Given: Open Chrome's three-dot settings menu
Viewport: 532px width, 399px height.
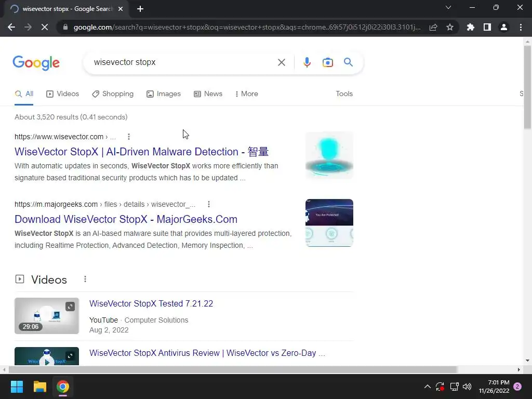Looking at the screenshot, I should tap(521, 27).
